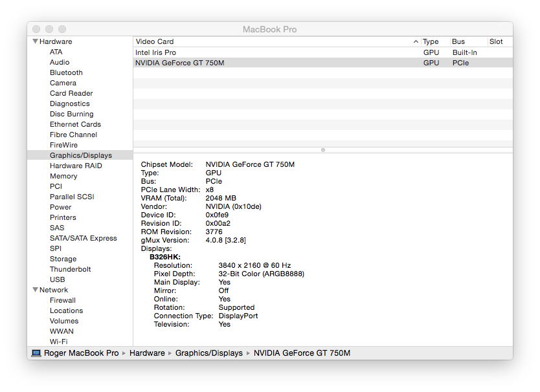Select ATA in the sidebar
Image resolution: width=540 pixels, height=392 pixels.
tap(56, 52)
